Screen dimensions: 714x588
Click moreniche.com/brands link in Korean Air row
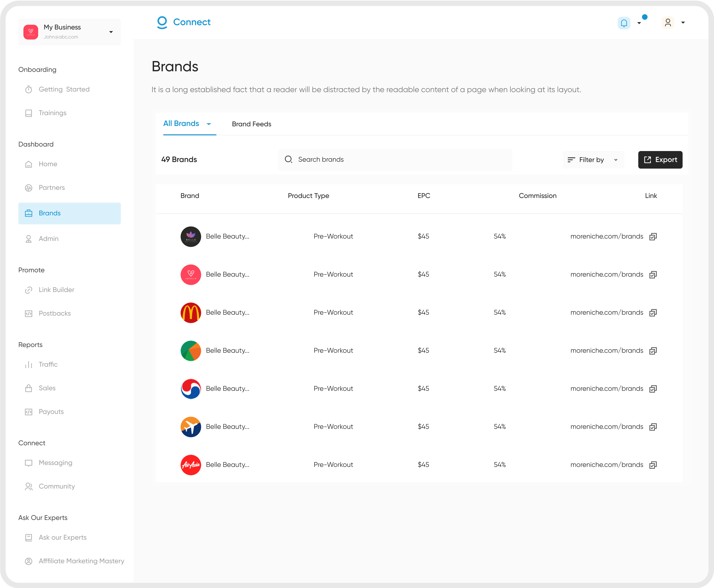point(607,389)
